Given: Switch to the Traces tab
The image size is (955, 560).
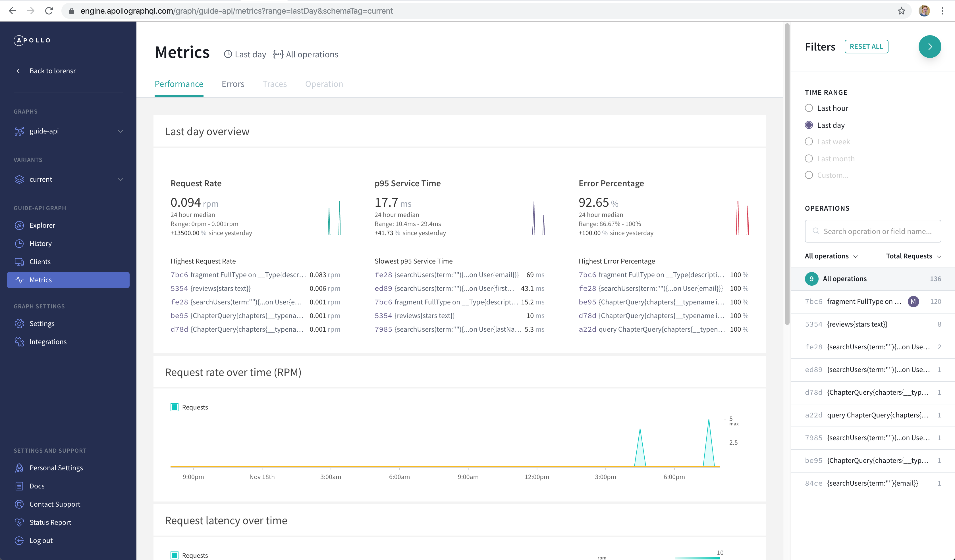Looking at the screenshot, I should [275, 84].
